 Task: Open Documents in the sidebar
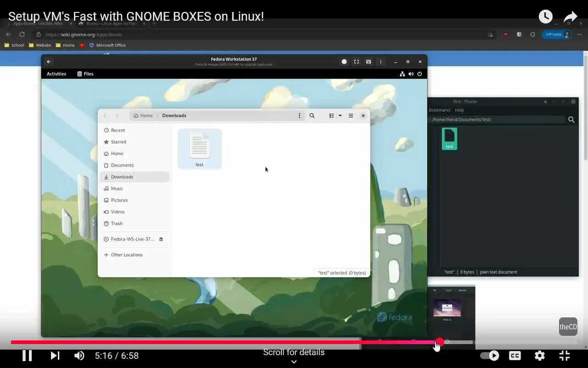pos(135,165)
